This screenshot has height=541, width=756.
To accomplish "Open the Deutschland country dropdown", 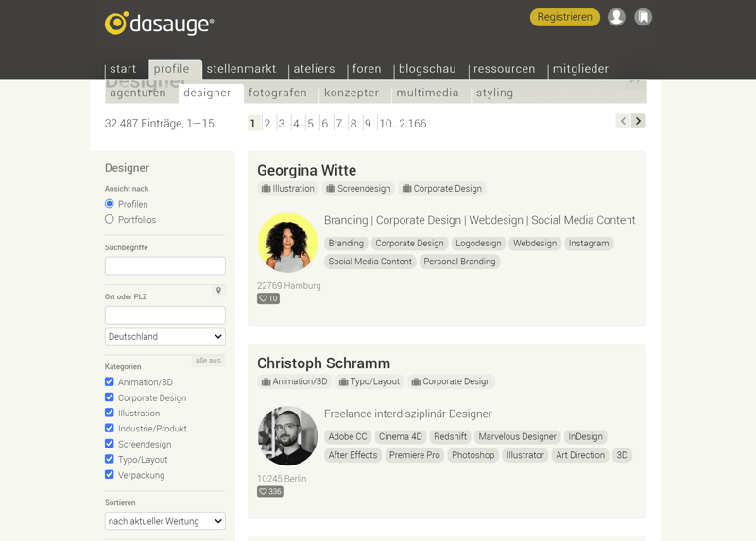I will (x=164, y=336).
